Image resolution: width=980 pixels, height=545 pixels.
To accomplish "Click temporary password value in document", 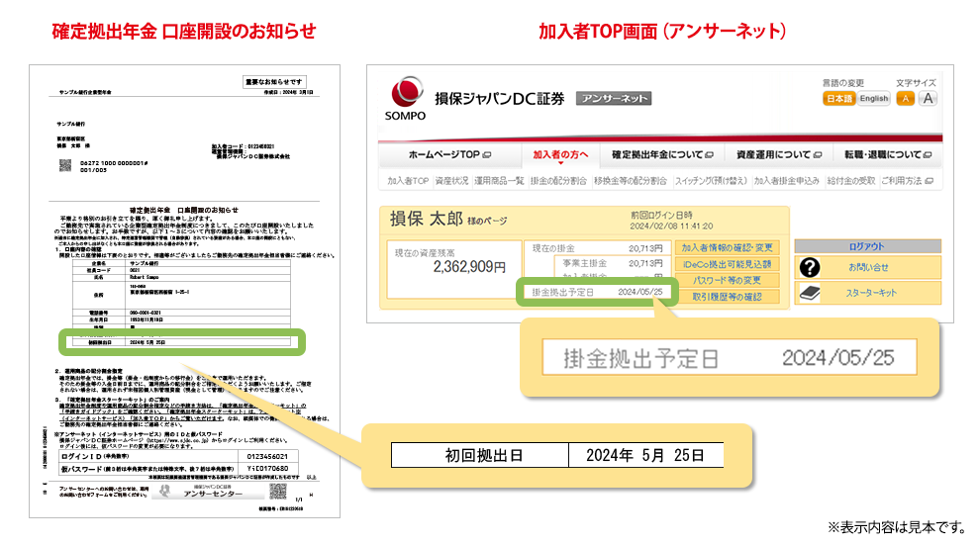I will tap(267, 468).
